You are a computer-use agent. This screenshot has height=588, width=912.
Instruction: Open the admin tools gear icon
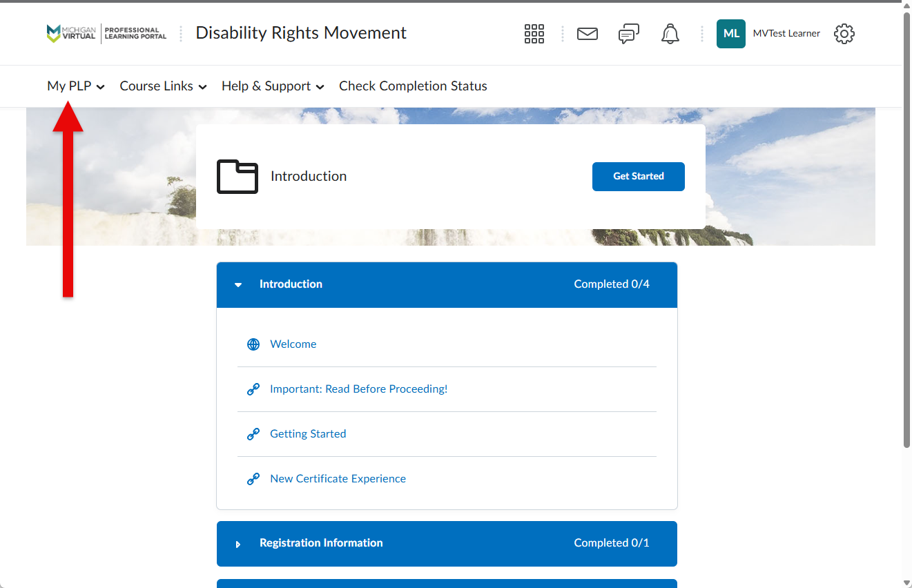click(x=844, y=34)
